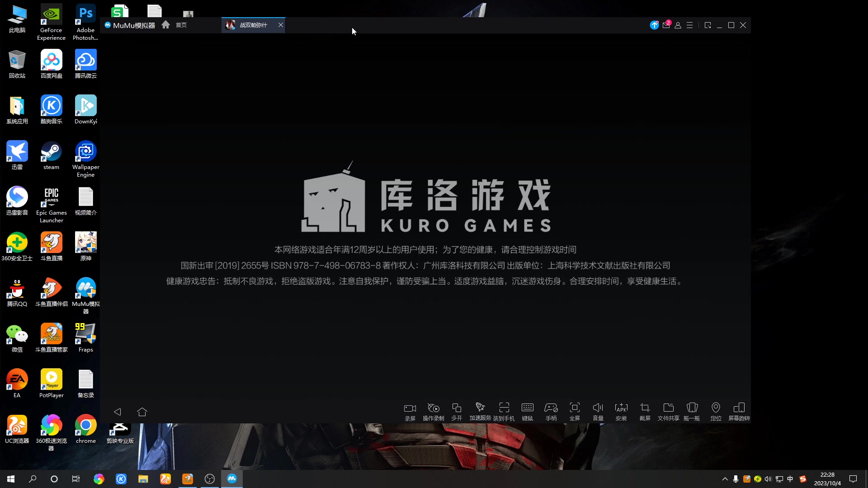Open the user account icon in MuMu

(x=678, y=25)
